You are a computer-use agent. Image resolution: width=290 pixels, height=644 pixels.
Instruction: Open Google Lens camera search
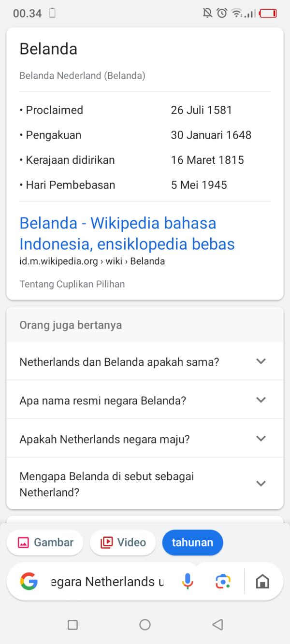pyautogui.click(x=223, y=581)
